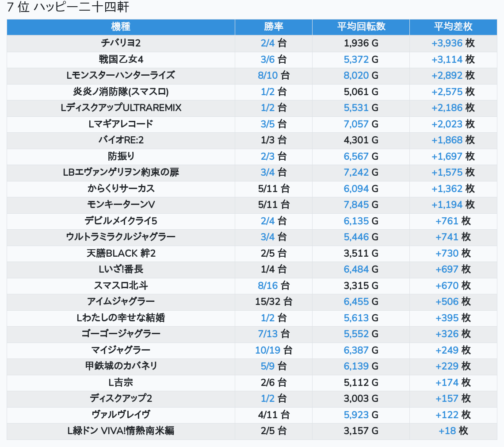
Task: Click Lマギアレコード machine name
Action: click(121, 124)
